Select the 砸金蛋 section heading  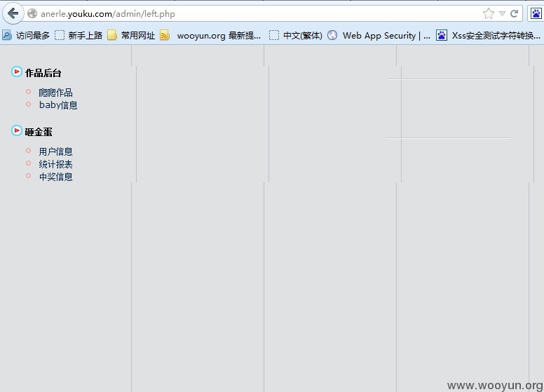[x=39, y=132]
